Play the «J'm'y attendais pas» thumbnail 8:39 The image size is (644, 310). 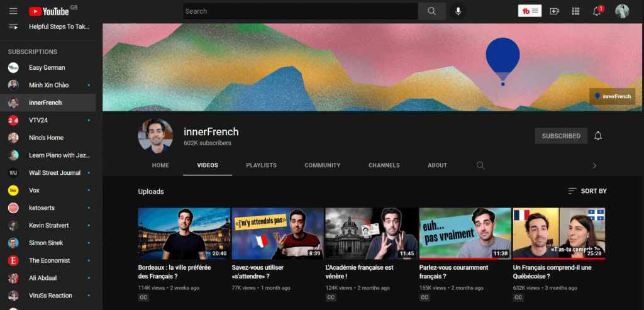coord(277,233)
